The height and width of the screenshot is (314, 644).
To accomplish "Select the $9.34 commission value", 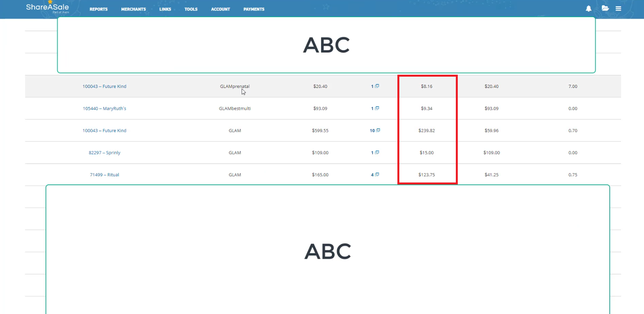I will tap(427, 109).
